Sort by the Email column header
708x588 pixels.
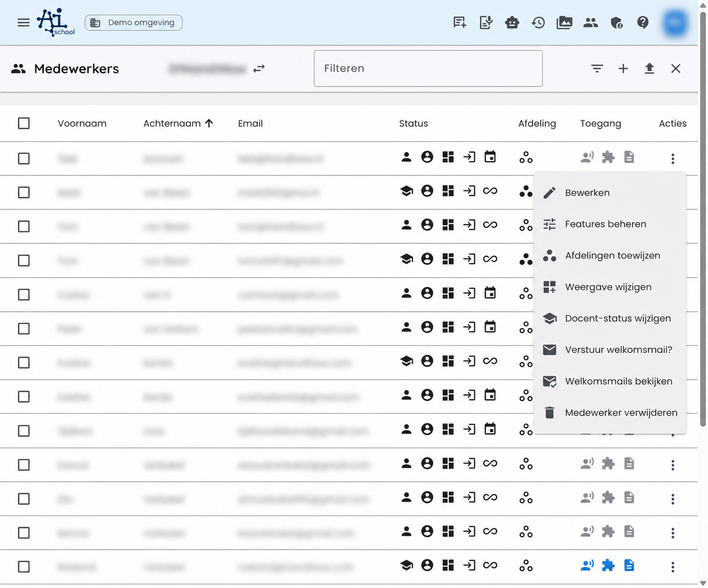tap(250, 123)
